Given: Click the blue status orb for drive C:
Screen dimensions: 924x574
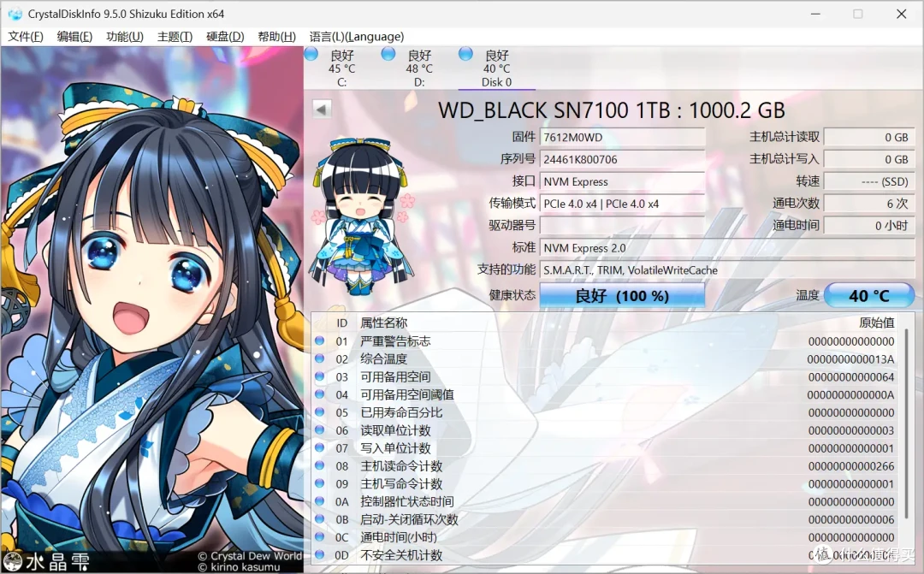Looking at the screenshot, I should coord(311,54).
